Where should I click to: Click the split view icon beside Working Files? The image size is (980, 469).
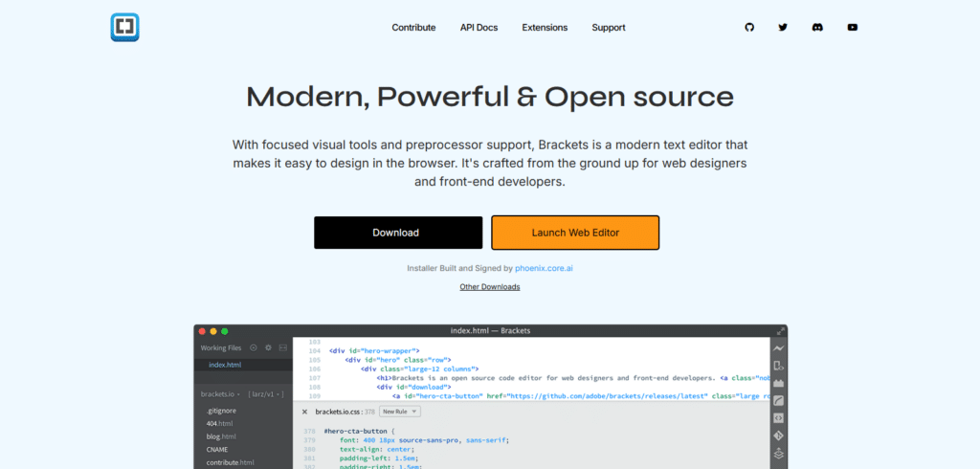click(x=282, y=347)
